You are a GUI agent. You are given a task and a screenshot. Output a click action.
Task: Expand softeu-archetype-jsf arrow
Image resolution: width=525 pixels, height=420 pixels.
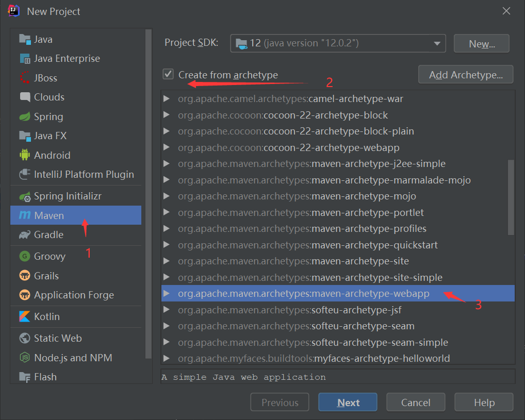pos(166,310)
